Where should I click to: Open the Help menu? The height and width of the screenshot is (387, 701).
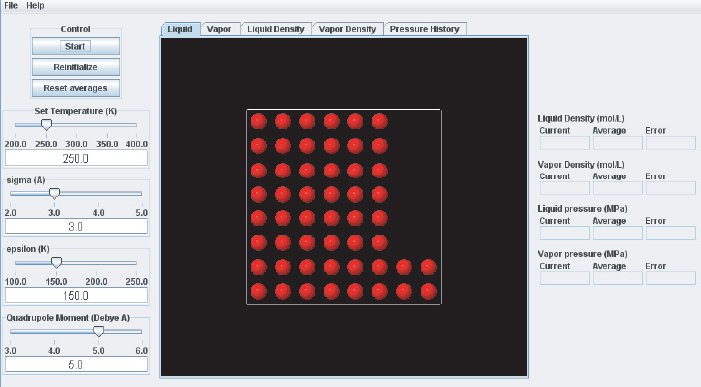click(x=35, y=5)
